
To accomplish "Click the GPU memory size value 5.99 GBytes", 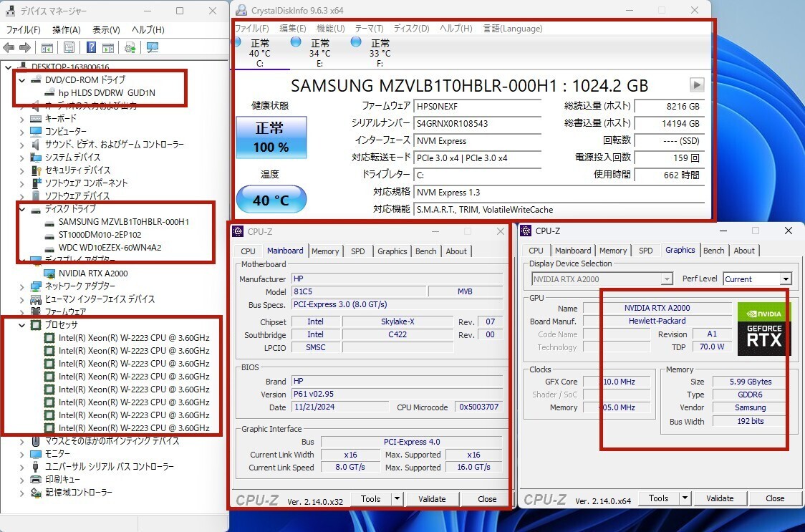I will (x=750, y=382).
